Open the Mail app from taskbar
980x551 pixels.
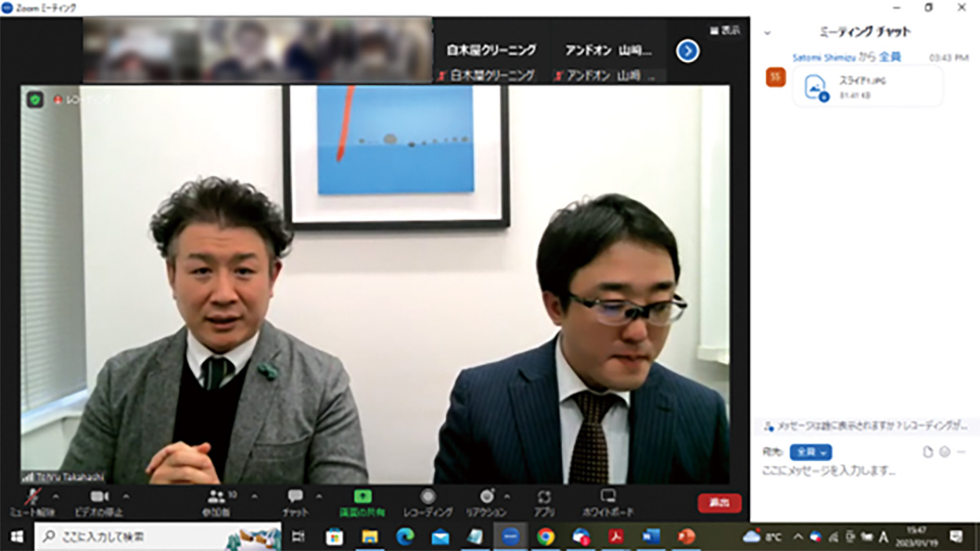click(440, 536)
